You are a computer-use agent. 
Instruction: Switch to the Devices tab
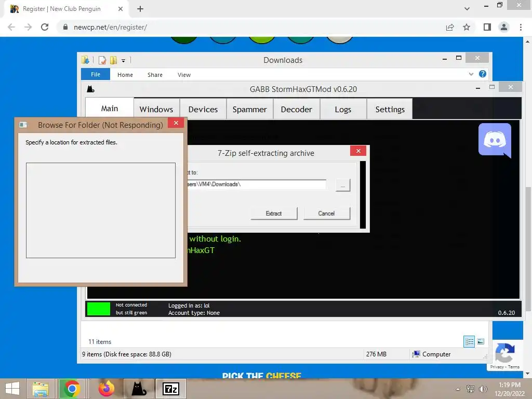coord(203,109)
